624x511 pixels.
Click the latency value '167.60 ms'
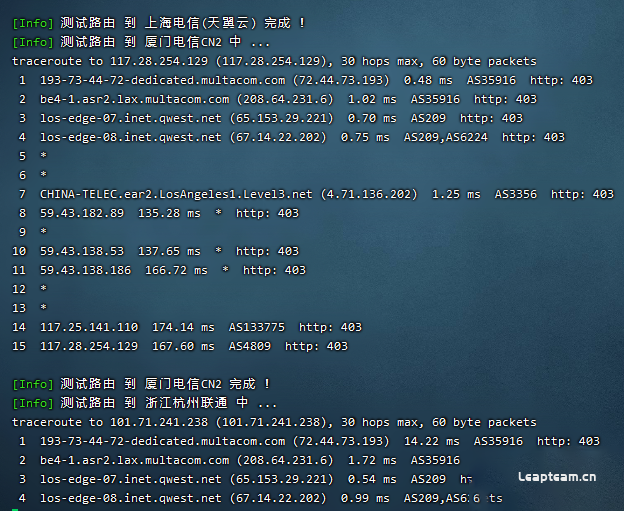click(183, 346)
